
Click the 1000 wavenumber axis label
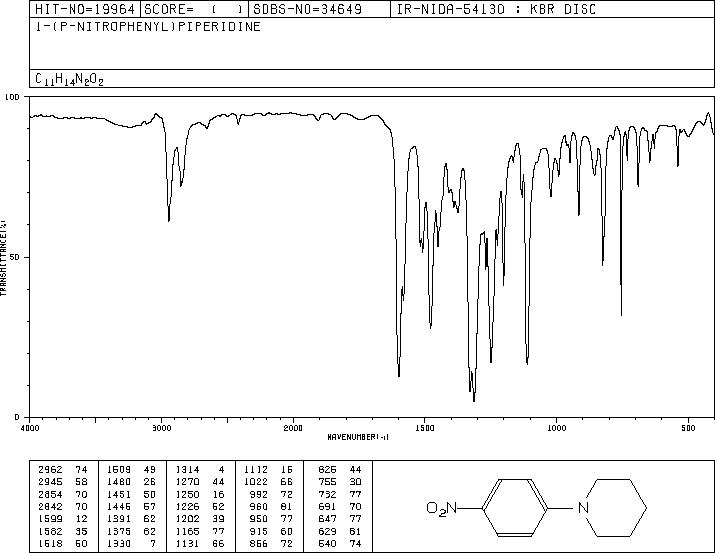point(557,428)
